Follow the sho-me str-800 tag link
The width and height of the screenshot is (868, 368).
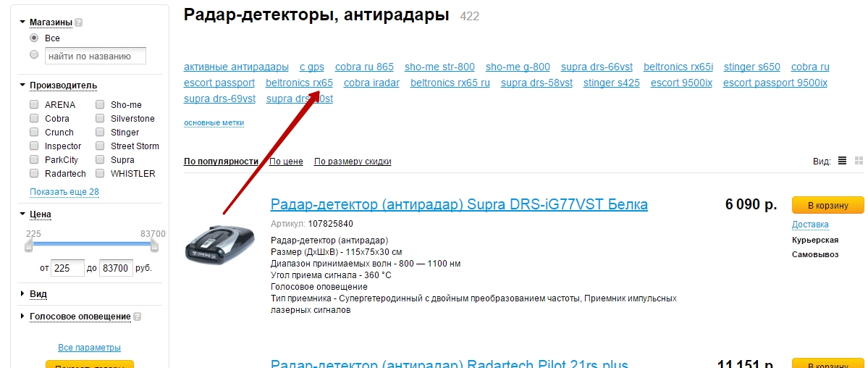click(x=439, y=67)
